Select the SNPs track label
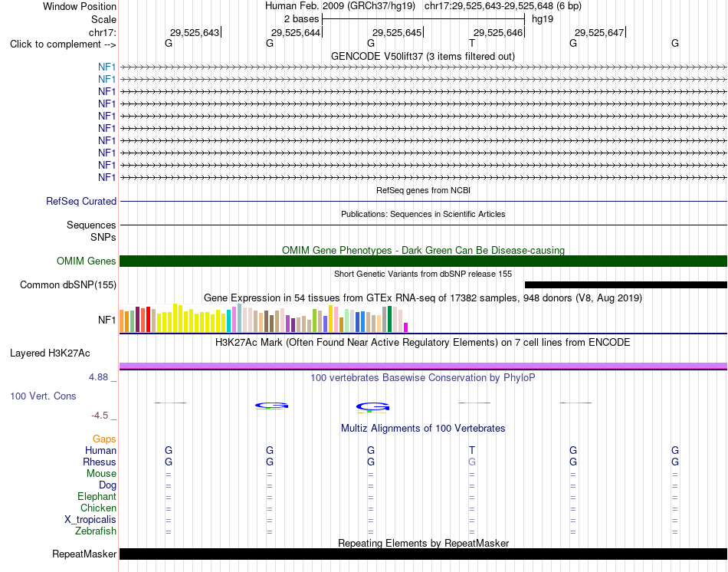Image resolution: width=728 pixels, height=572 pixels. tap(103, 237)
